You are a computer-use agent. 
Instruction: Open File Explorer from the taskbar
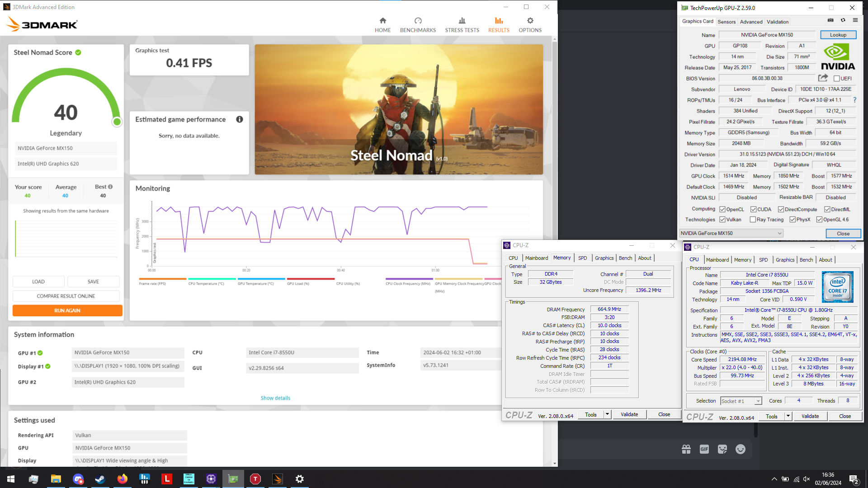[x=56, y=479]
